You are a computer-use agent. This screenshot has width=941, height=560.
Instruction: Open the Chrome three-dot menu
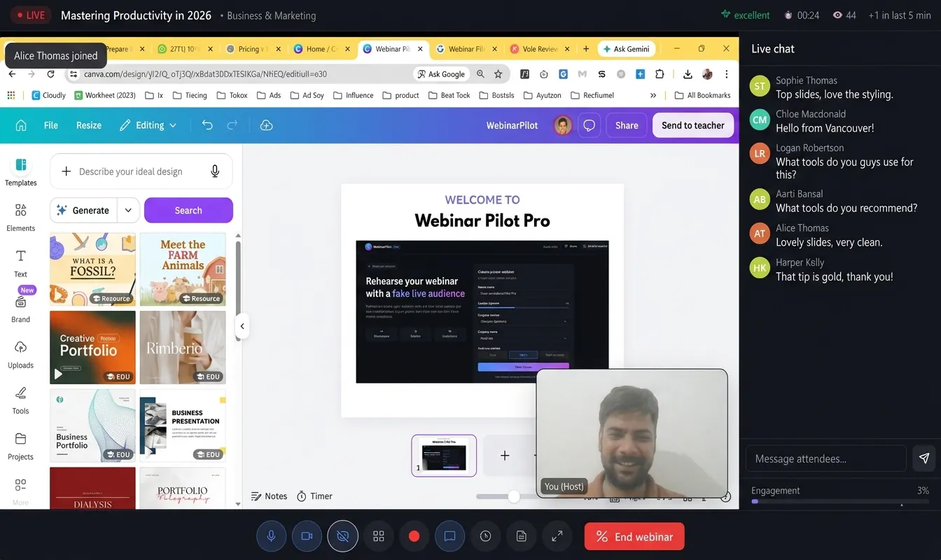pyautogui.click(x=727, y=73)
